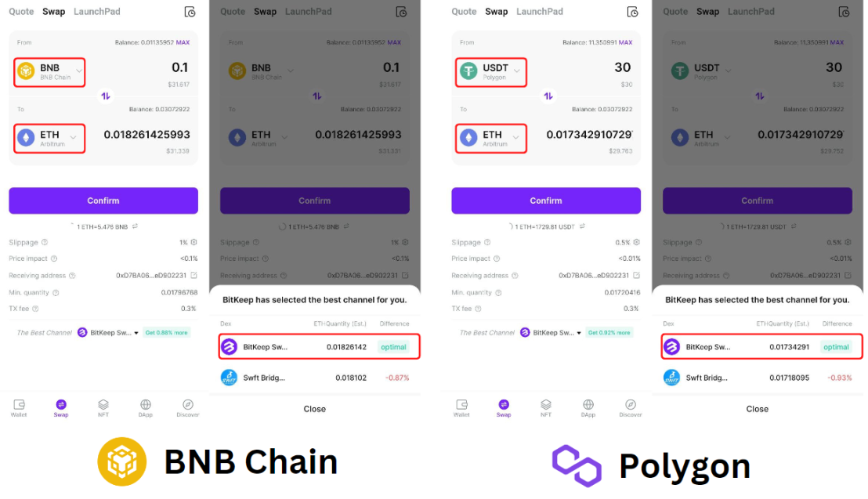Click the Discover icon in bottom navigation

(187, 407)
